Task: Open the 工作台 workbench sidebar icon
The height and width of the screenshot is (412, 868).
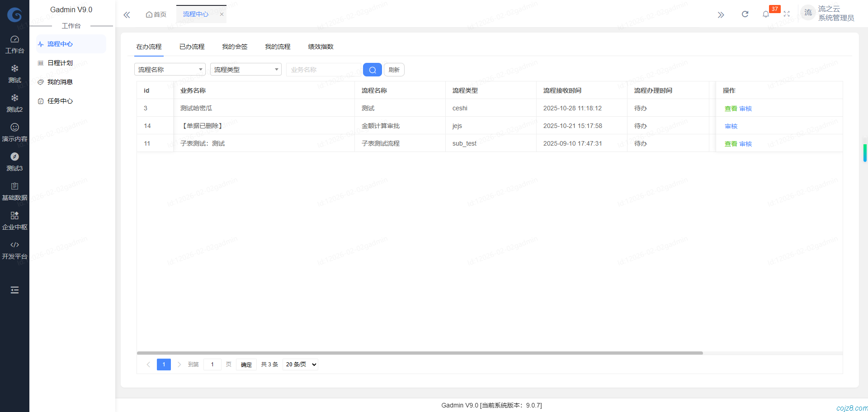Action: pyautogui.click(x=14, y=44)
